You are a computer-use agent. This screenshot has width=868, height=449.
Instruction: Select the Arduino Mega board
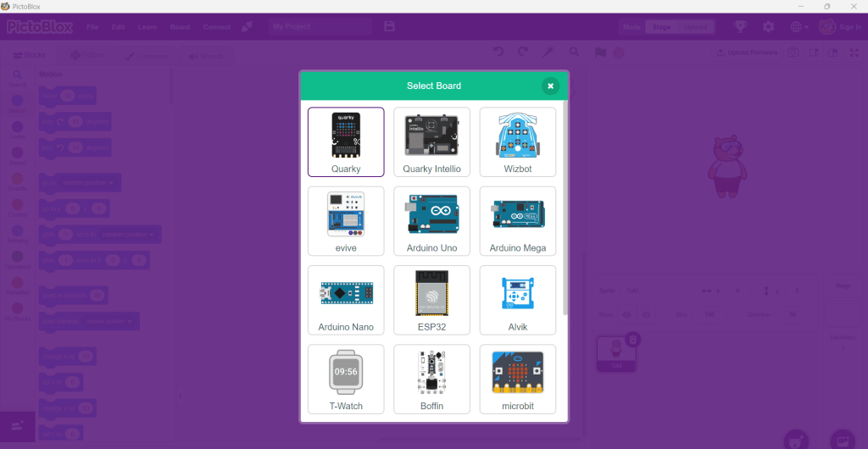517,220
